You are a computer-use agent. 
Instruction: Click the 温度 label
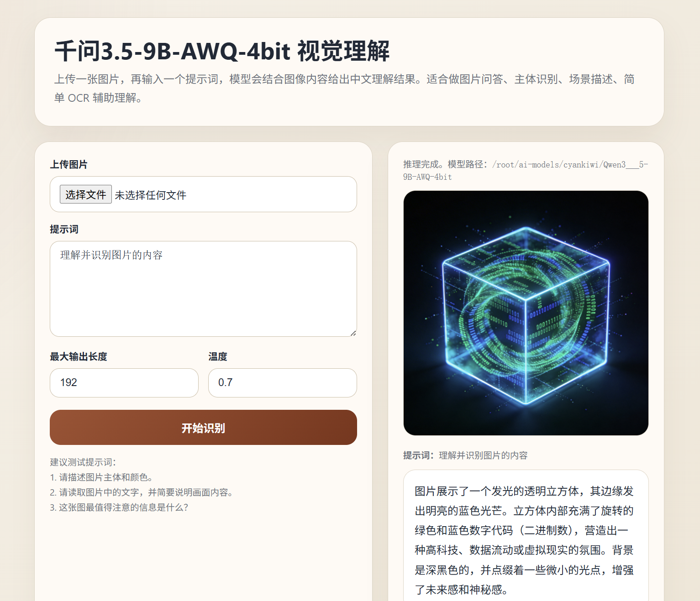coord(218,356)
